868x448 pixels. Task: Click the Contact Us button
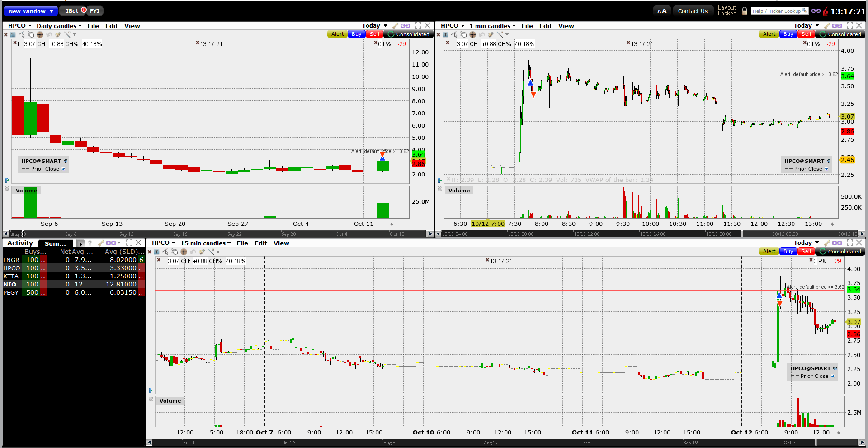pos(693,11)
